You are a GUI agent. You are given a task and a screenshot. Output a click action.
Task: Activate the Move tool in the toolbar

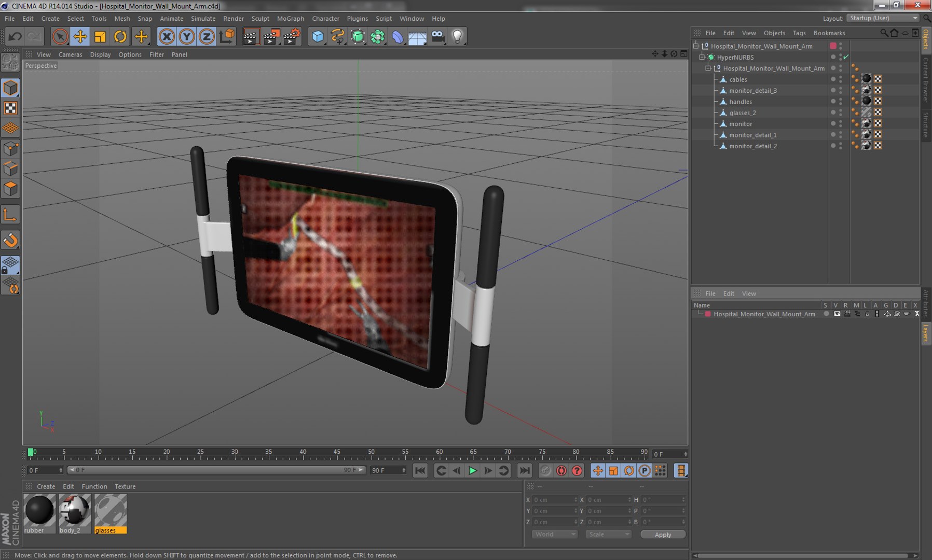(80, 36)
